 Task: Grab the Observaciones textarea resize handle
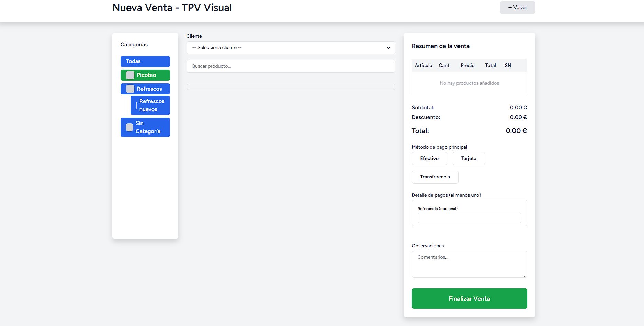(525, 275)
